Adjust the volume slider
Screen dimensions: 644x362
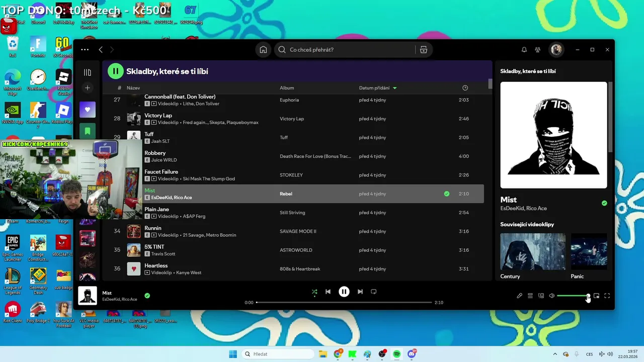pyautogui.click(x=573, y=296)
